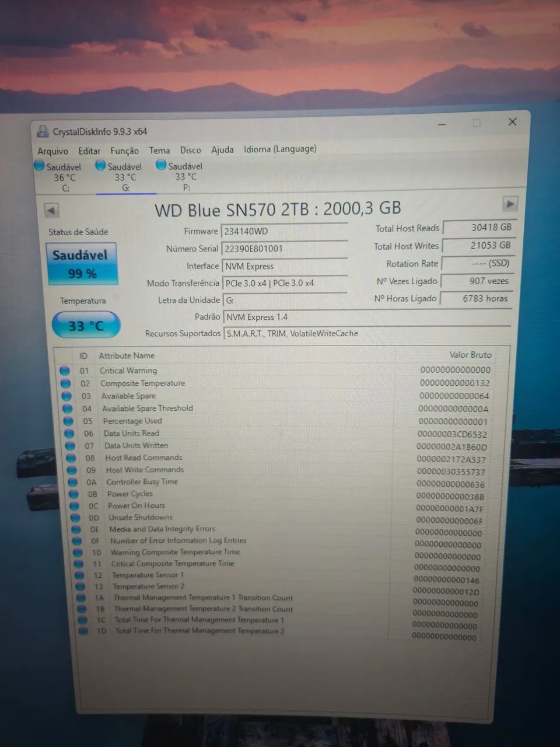The image size is (560, 747).
Task: Click status icon of Host Write Commands row
Action: [x=72, y=470]
